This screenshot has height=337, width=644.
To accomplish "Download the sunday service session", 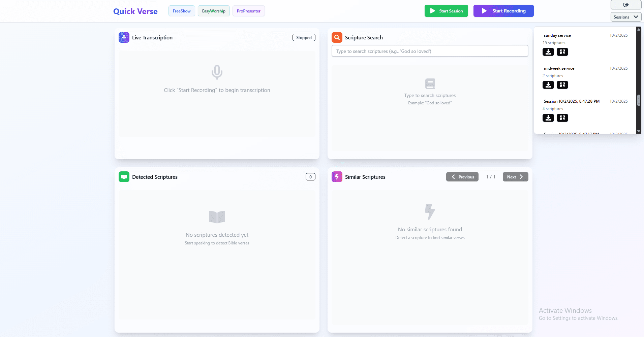I will [x=548, y=52].
